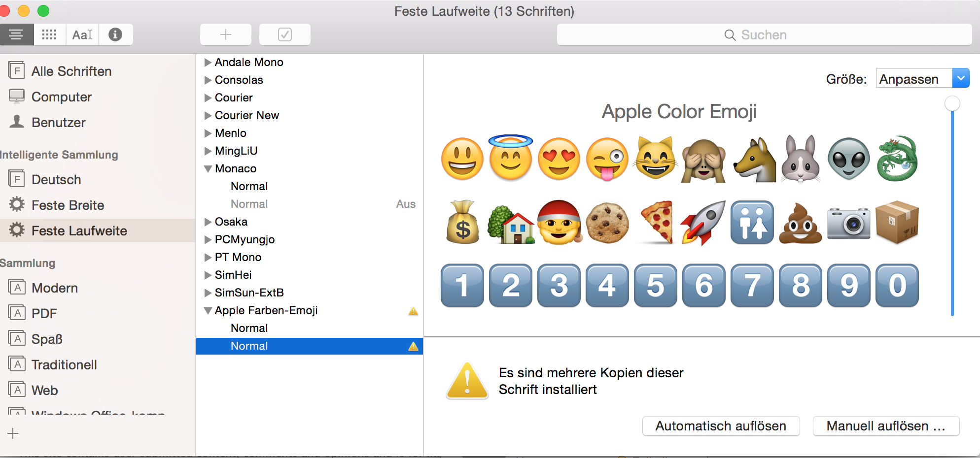Screen dimensions: 980x458
Task: Expand the Andale Mono font family
Action: (208, 63)
